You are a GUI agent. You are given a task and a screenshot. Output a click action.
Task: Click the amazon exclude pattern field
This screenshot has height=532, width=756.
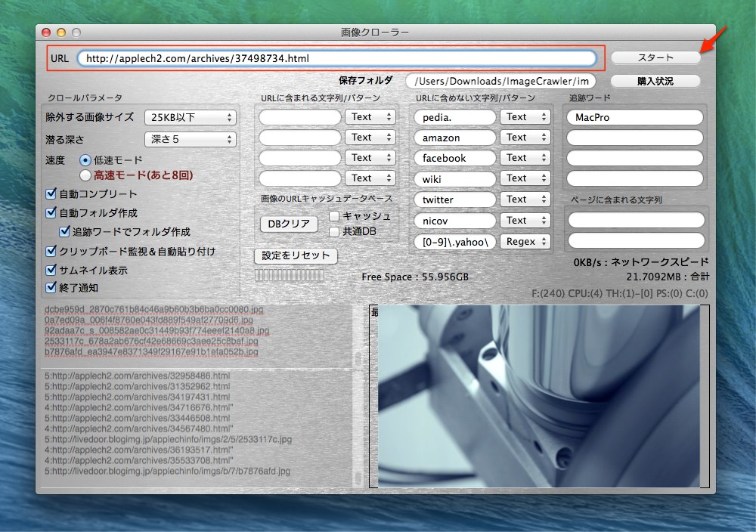(x=454, y=138)
